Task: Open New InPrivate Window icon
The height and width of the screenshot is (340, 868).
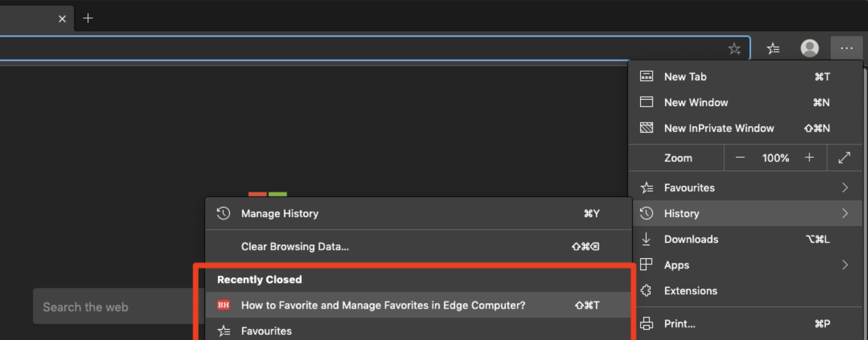Action: [647, 128]
